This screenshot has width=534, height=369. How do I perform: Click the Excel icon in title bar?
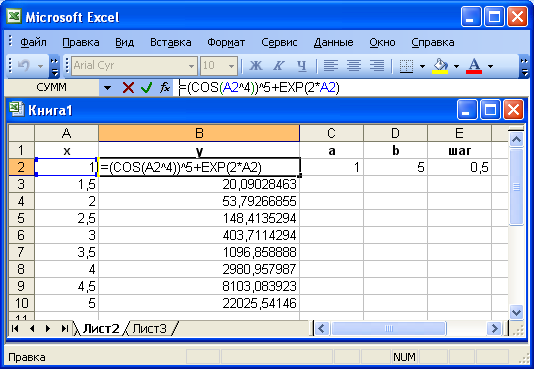coord(14,16)
